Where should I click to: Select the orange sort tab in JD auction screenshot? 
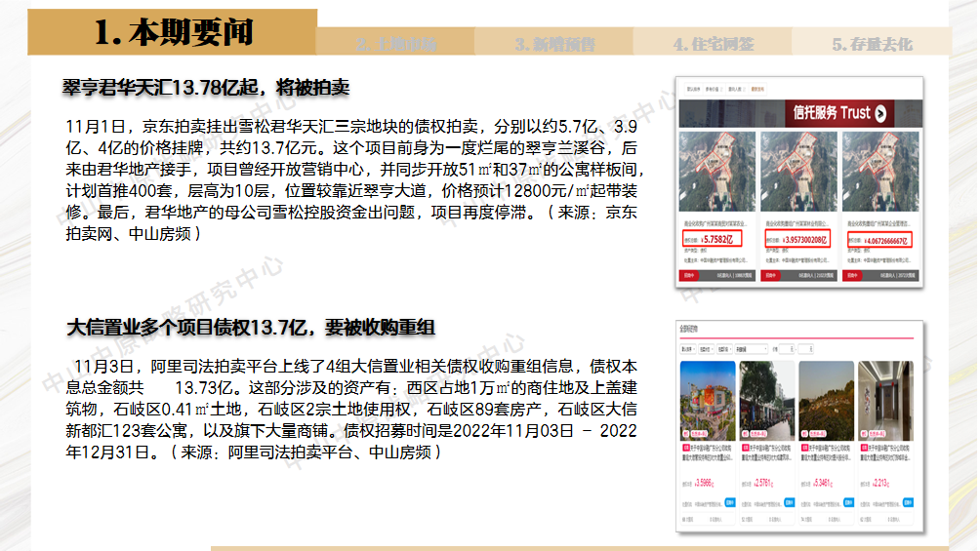click(x=757, y=90)
